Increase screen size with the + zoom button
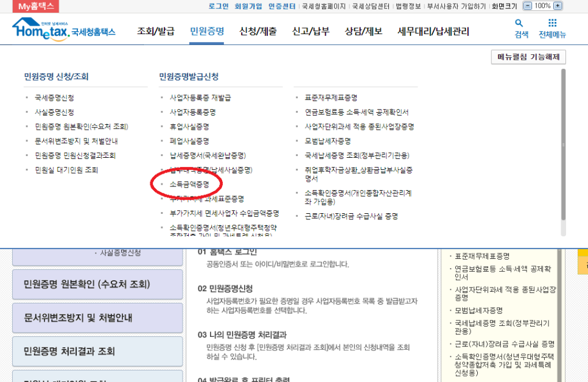 pos(558,5)
